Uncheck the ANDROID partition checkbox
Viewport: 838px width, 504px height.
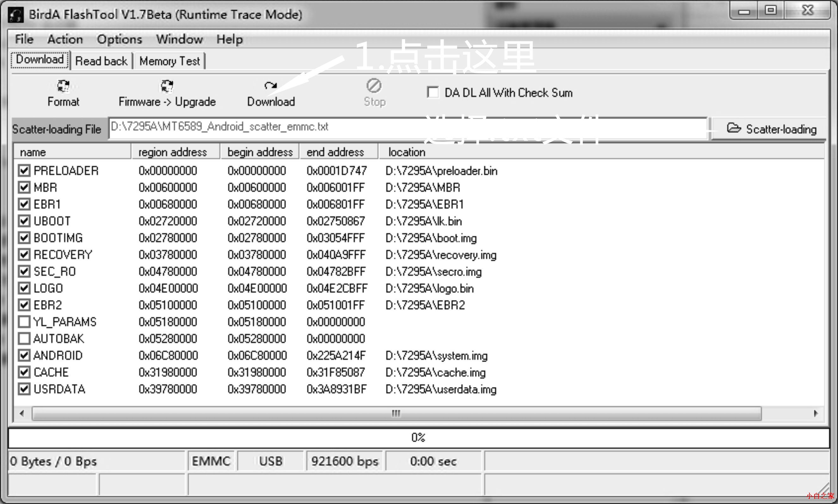[x=24, y=355]
